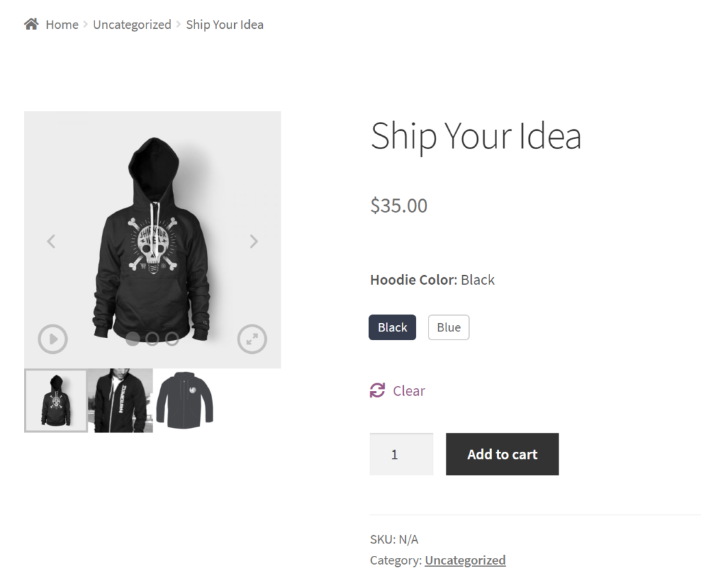Navigate to Home via the breadcrumb
This screenshot has height=588, width=701.
(62, 24)
